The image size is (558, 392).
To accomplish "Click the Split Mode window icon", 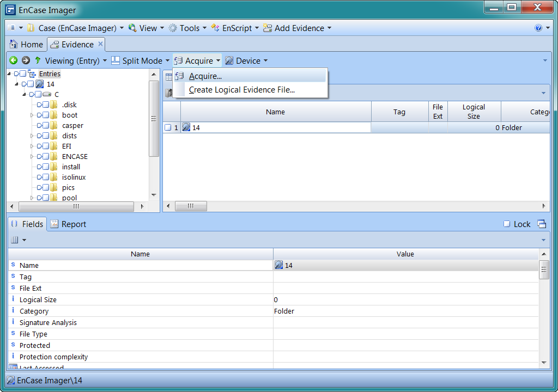I will [x=116, y=60].
